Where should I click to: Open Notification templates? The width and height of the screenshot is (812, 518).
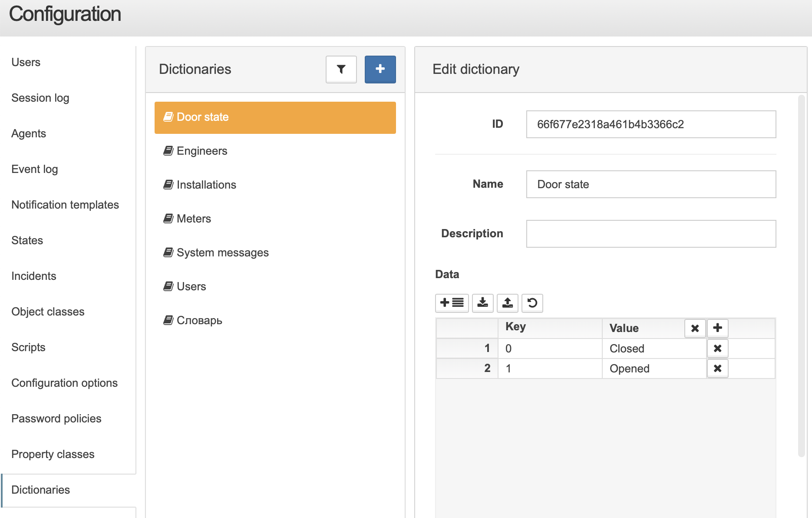tap(65, 205)
